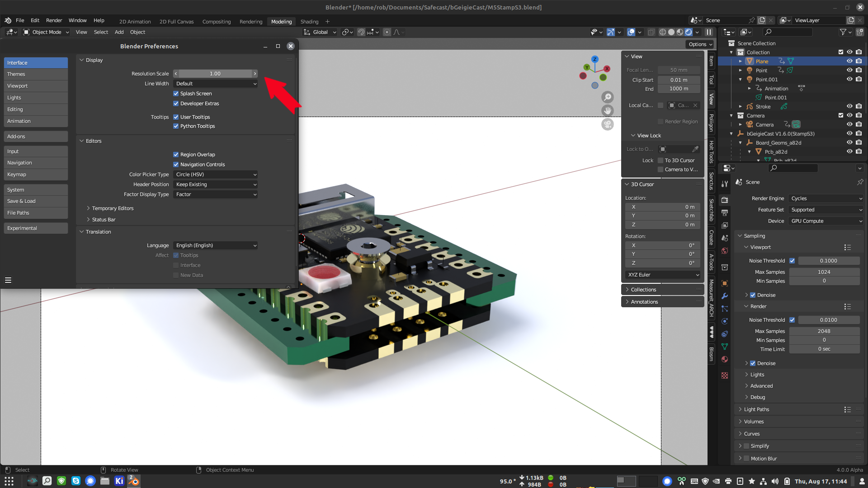Open the Header Position dropdown

coord(216,184)
